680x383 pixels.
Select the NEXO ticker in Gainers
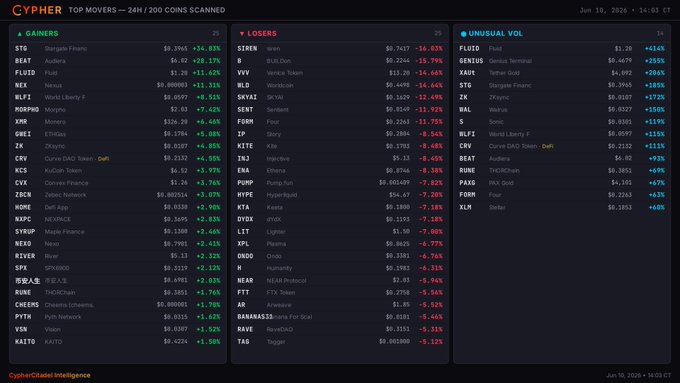click(x=23, y=244)
